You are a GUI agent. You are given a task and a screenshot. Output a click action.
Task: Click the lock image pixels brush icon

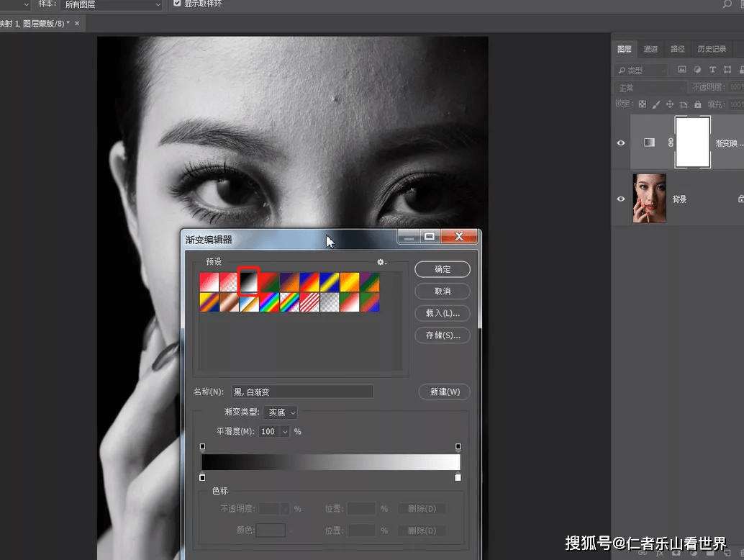tap(655, 104)
